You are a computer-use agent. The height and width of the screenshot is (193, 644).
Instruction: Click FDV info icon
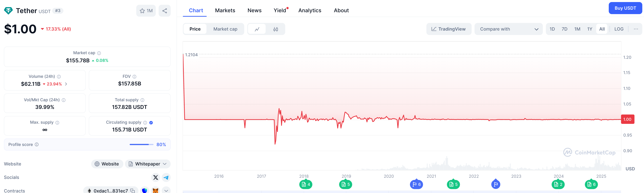(135, 77)
